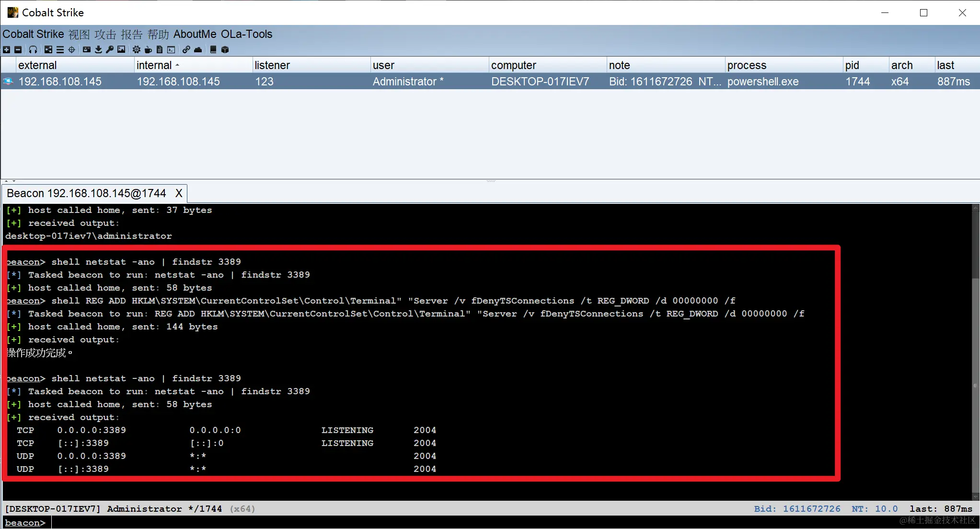
Task: Open Script Console with the terminal icon
Action: 171,49
